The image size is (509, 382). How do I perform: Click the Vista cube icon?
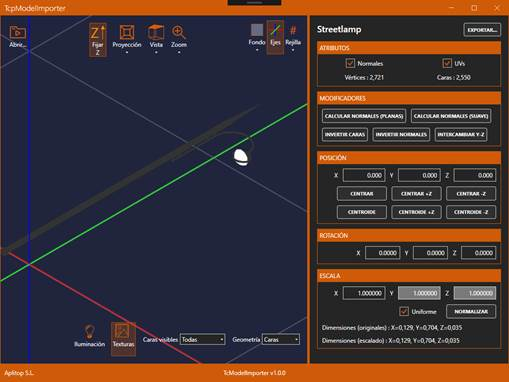156,33
